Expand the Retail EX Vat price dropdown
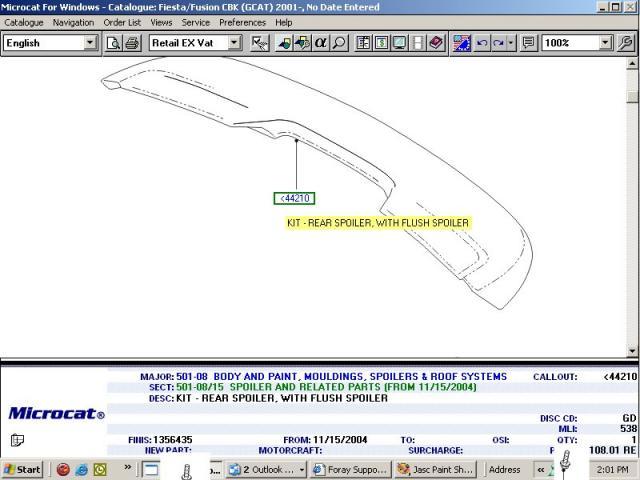The width and height of the screenshot is (640, 480). (234, 43)
